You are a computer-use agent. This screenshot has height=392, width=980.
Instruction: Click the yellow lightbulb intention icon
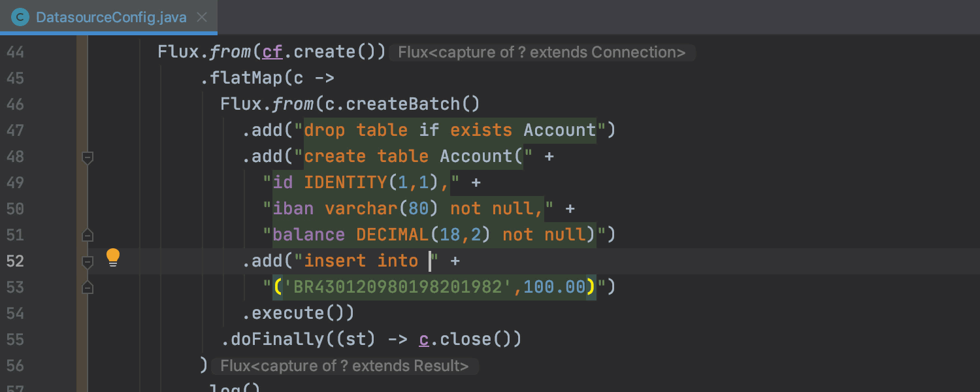pos(113,257)
